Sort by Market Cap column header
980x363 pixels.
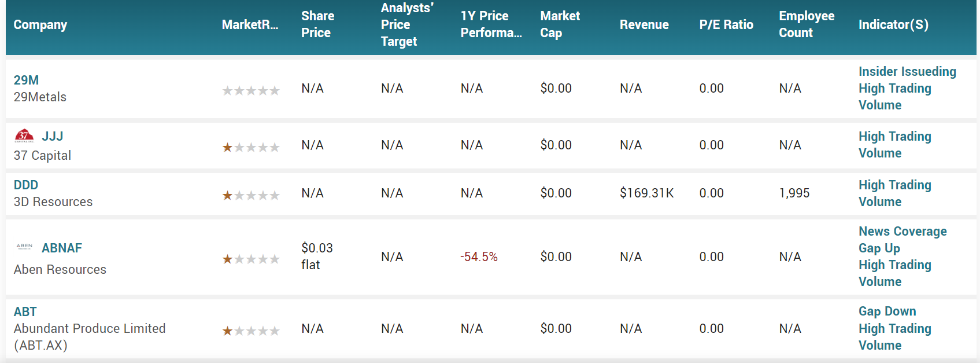tap(560, 24)
